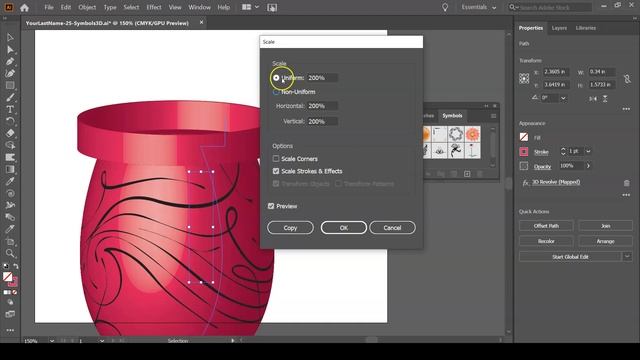Show more Transform options dots
The height and width of the screenshot is (360, 640).
click(x=626, y=109)
